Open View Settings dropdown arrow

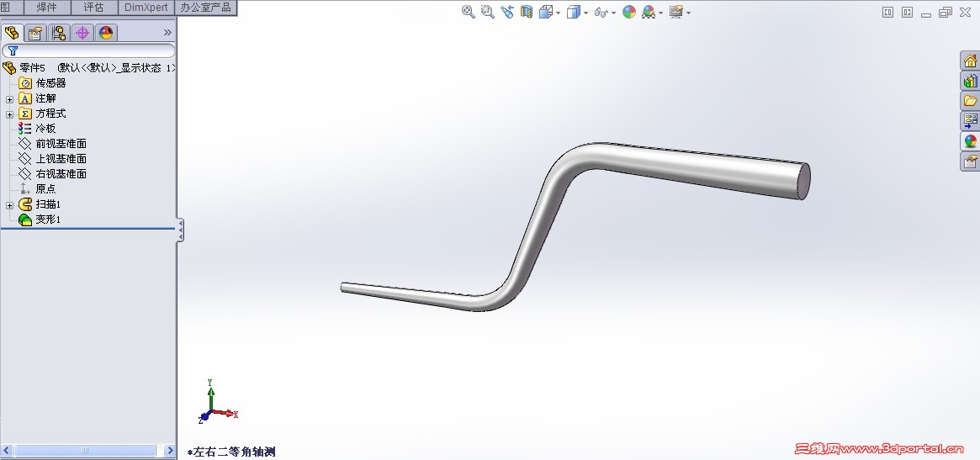tap(688, 13)
